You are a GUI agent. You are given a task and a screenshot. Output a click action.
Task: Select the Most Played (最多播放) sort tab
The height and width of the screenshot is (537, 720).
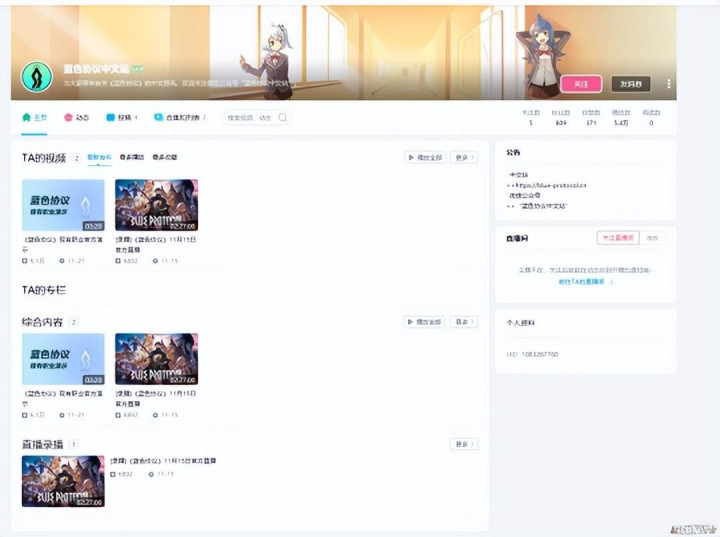coord(132,157)
